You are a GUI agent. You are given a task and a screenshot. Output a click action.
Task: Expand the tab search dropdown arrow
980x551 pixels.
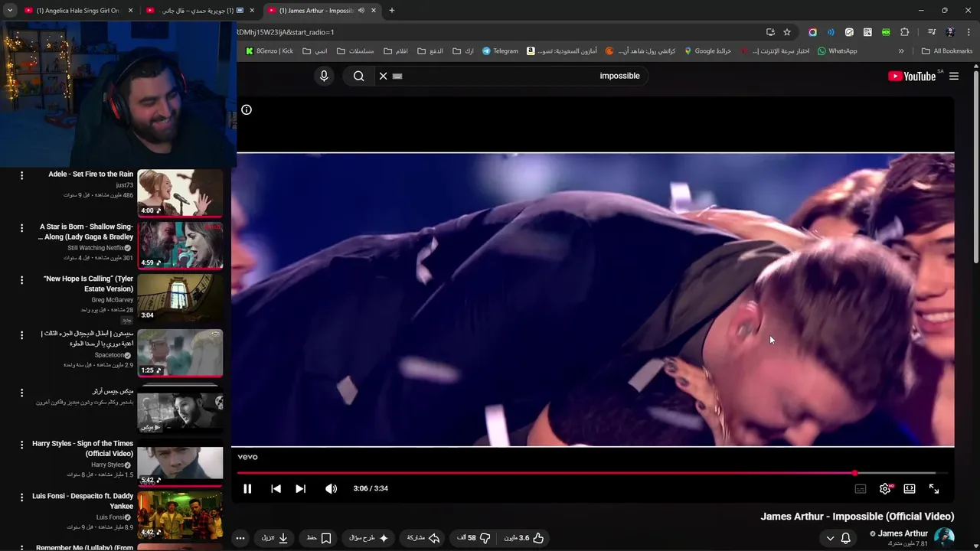[9, 11]
